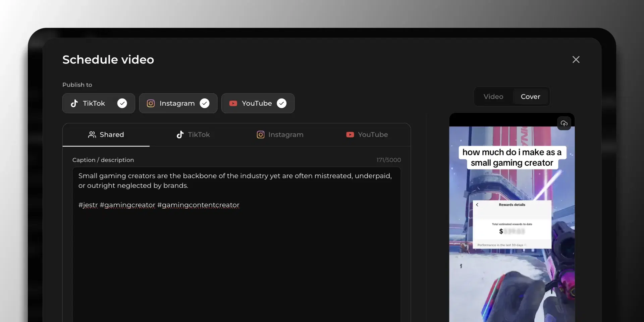Click the video cover preview thumbnail

tap(512, 217)
